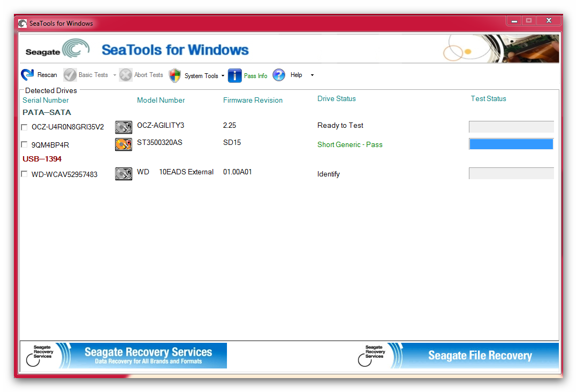Click the Test Status column header
The image size is (577, 392).
tap(488, 98)
